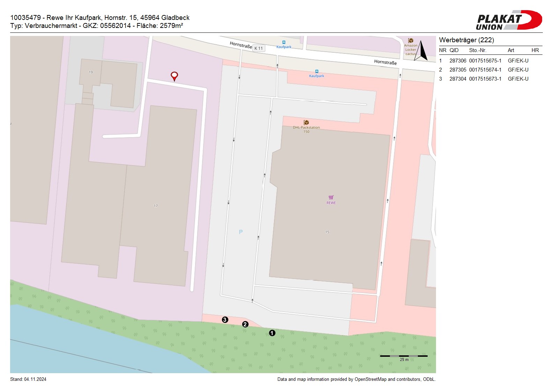554x392 pixels.
Task: Select black map marker number 3
Action: point(225,320)
